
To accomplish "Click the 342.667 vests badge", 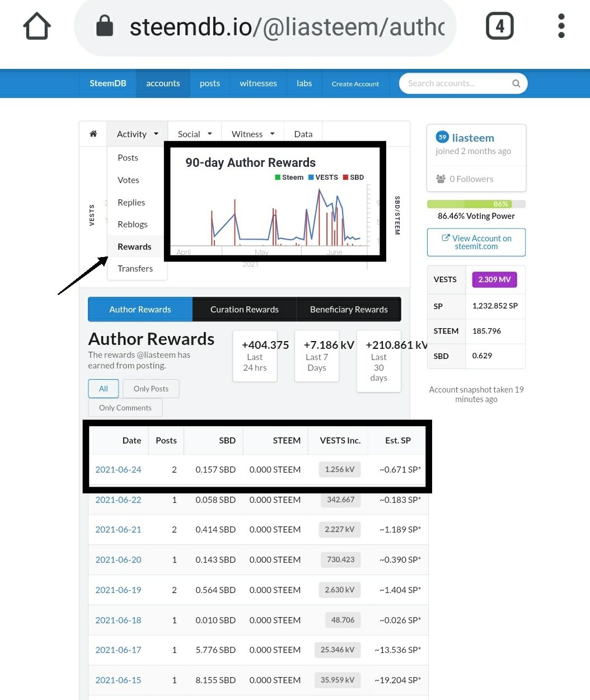I will point(341,500).
